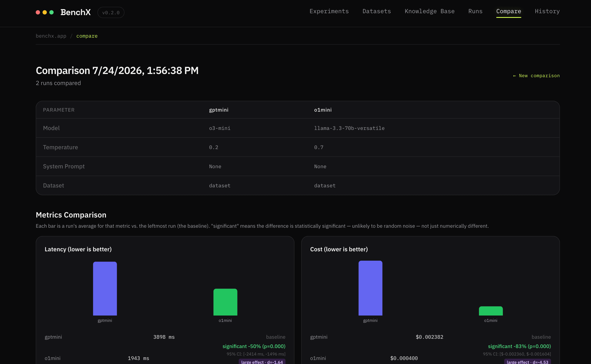Viewport: 591px width, 364px height.
Task: Start a New comparison link
Action: 536,76
